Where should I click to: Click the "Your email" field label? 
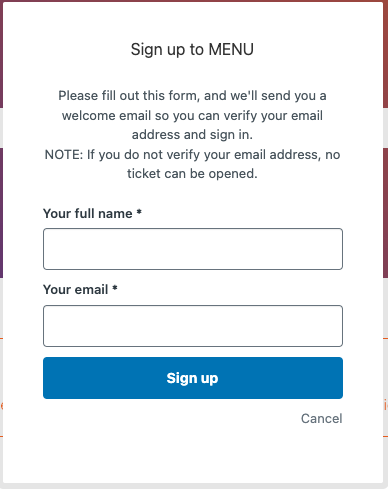76,289
